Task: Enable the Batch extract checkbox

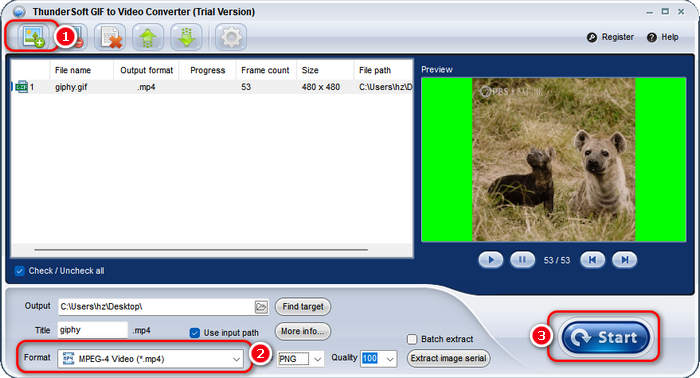Action: (412, 339)
